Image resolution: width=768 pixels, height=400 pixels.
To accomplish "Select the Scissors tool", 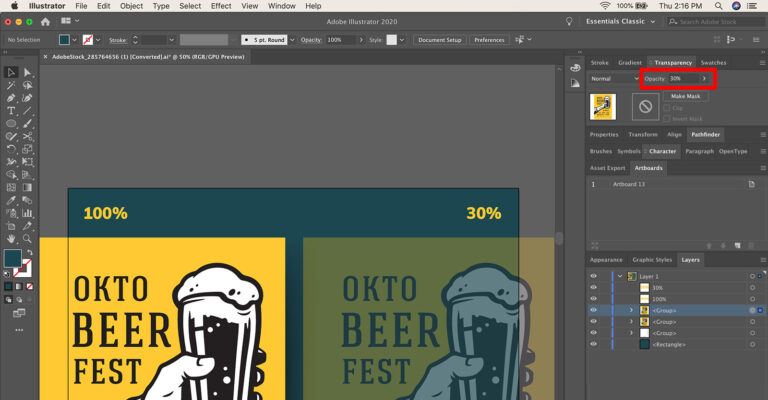I will click(x=27, y=136).
